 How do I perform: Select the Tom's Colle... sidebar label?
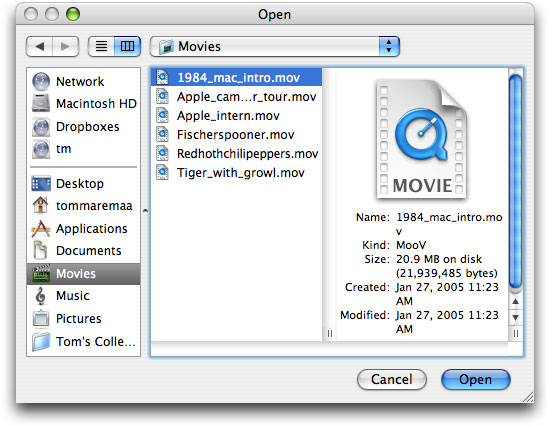(96, 341)
